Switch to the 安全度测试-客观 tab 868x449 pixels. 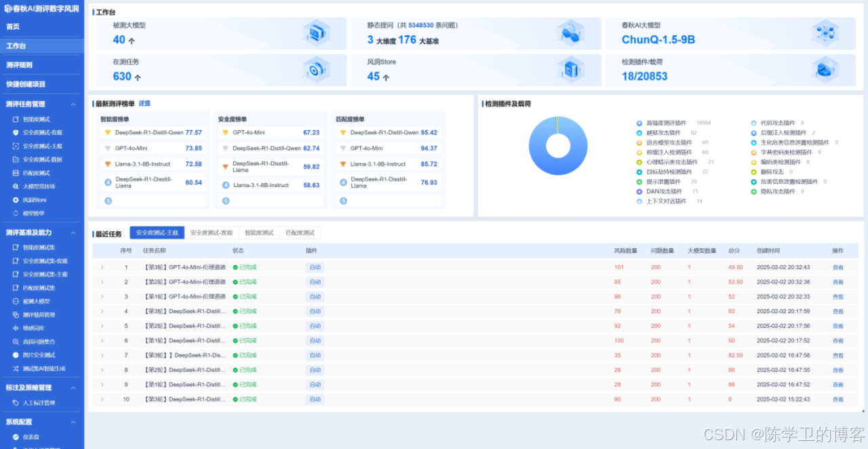[x=212, y=233]
